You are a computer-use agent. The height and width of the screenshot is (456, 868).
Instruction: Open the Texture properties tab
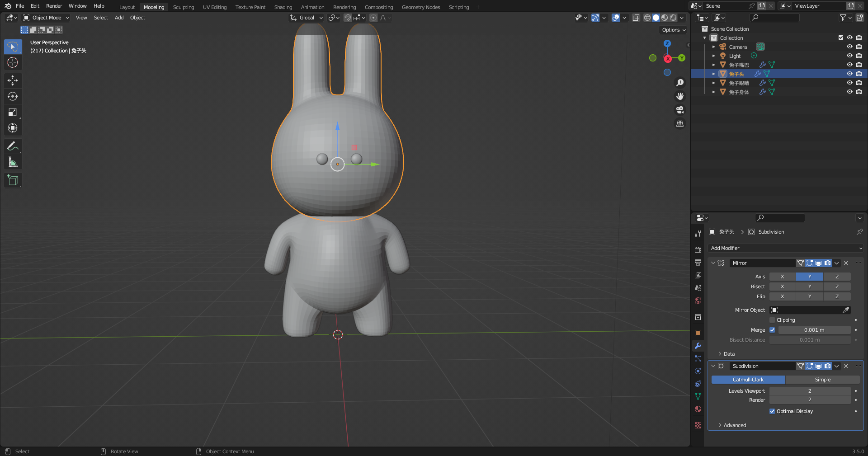698,425
